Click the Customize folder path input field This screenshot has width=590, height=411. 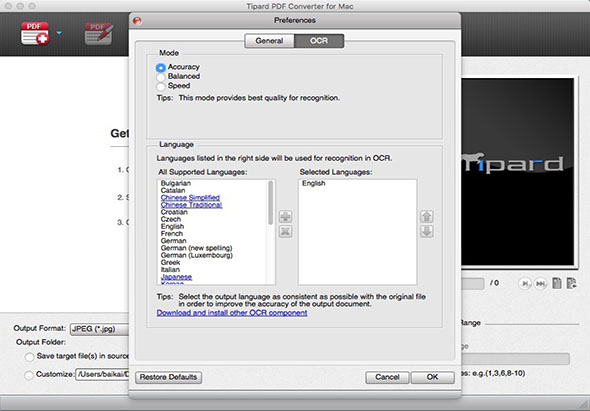tap(102, 374)
